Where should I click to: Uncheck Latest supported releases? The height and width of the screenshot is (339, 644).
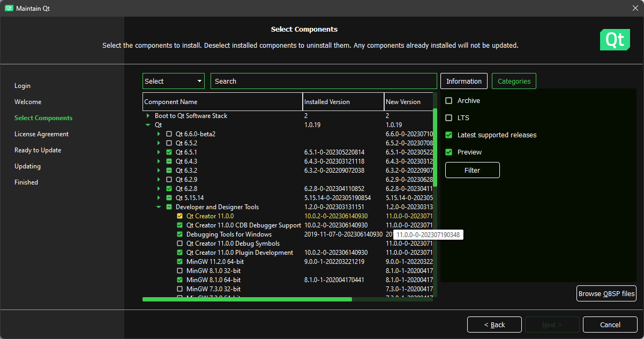(449, 135)
